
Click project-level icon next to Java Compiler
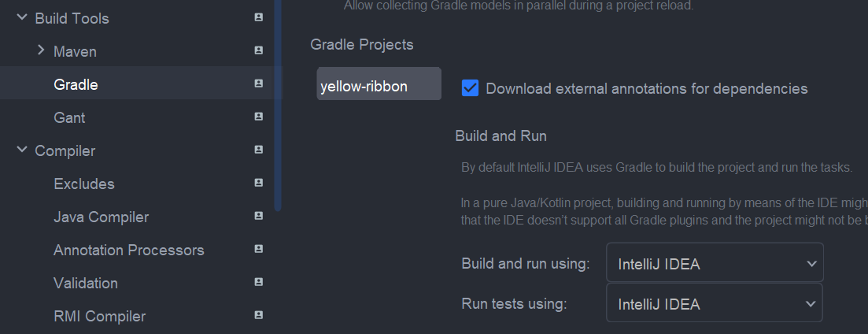[258, 216]
